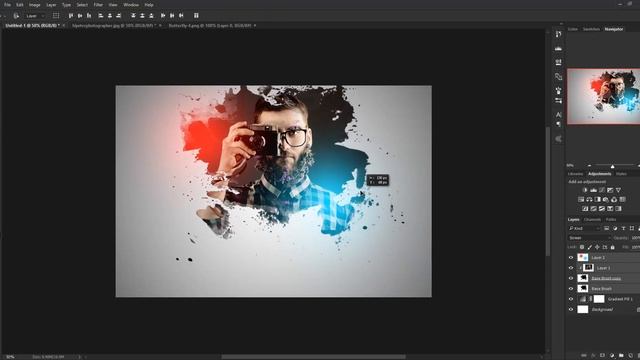Add Curves adjustment
The image size is (640, 360).
[602, 190]
